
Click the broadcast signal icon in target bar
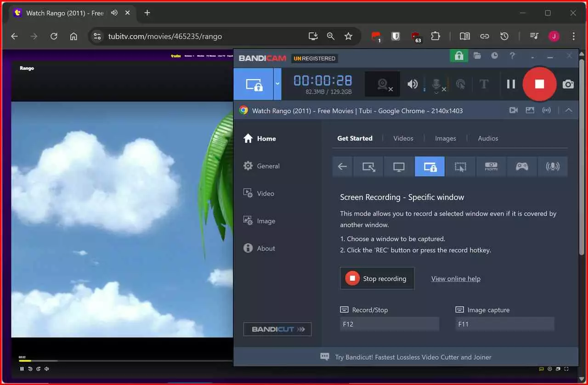point(546,110)
